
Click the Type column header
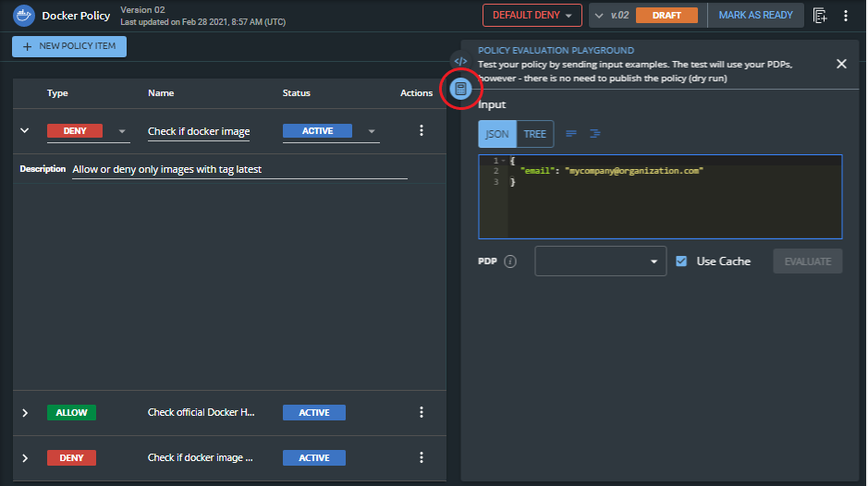click(57, 93)
